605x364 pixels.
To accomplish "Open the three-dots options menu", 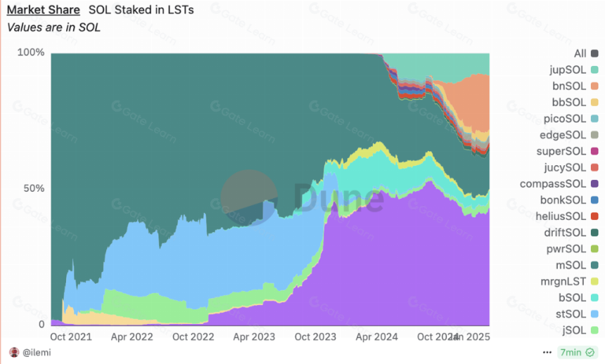I will (x=547, y=353).
